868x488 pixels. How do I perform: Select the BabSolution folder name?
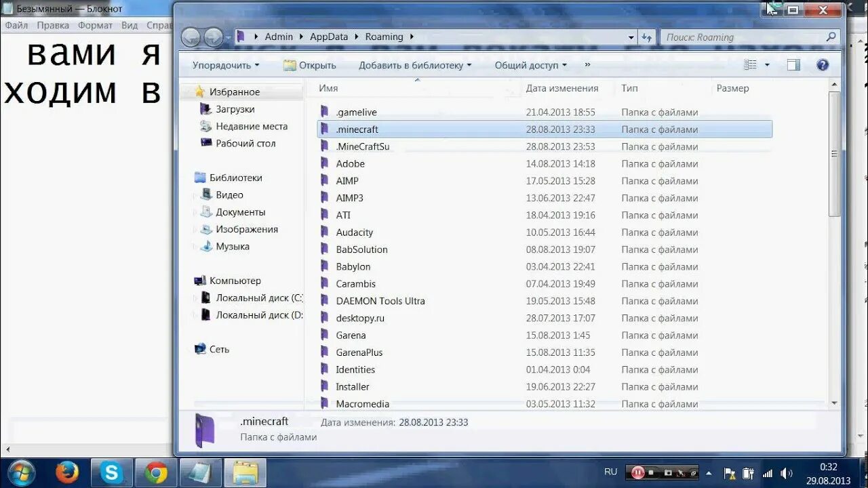[x=362, y=249]
